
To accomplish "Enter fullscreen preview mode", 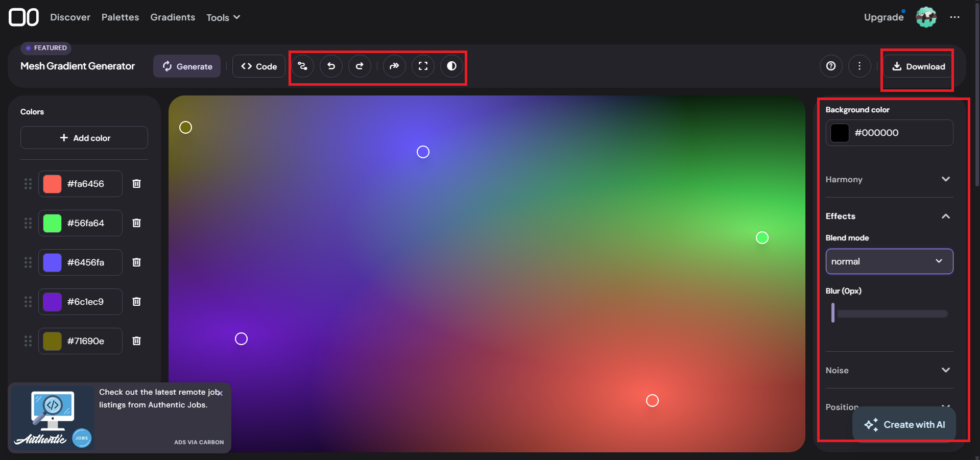I will [x=423, y=66].
